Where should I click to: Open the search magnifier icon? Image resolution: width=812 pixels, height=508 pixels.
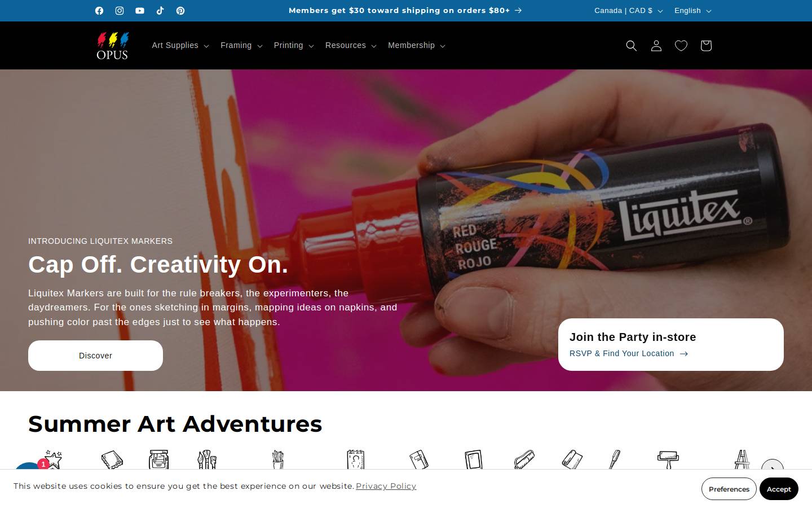[x=632, y=46]
